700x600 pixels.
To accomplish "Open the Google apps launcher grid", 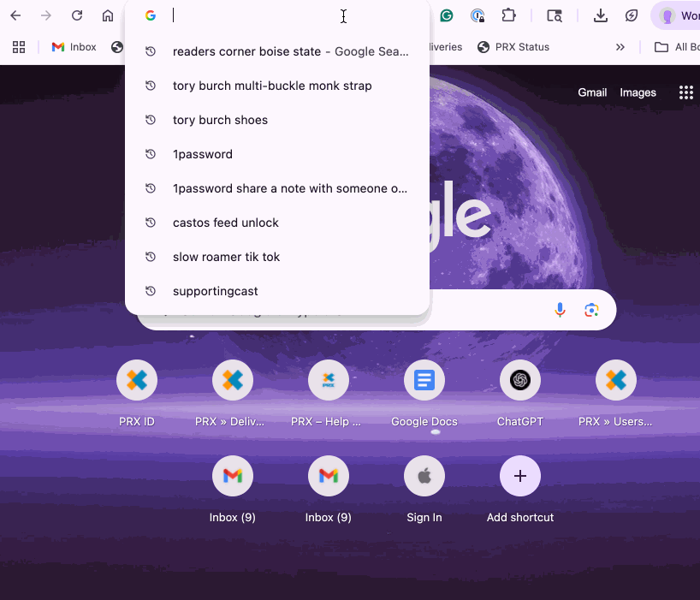I will (686, 92).
